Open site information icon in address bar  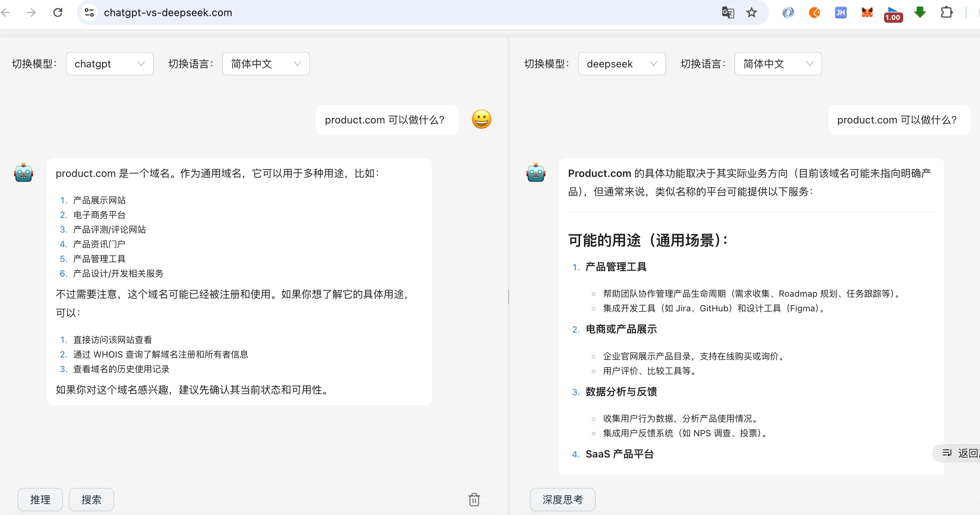89,12
